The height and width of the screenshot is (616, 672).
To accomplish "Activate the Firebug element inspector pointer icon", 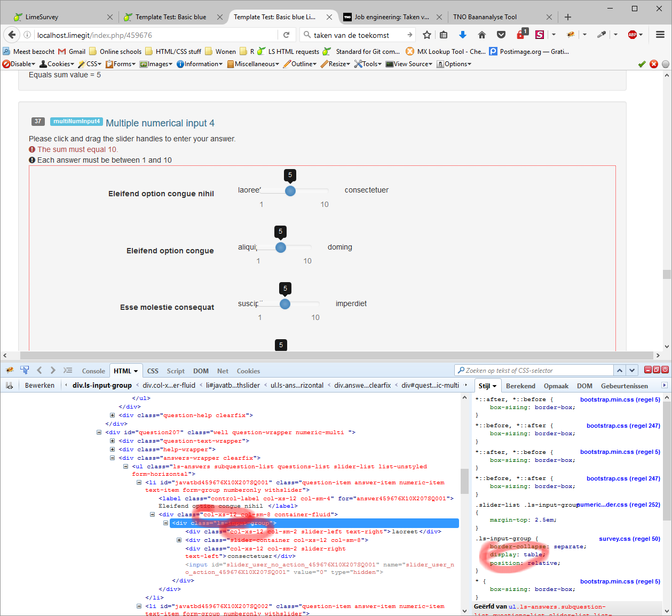I will click(24, 370).
